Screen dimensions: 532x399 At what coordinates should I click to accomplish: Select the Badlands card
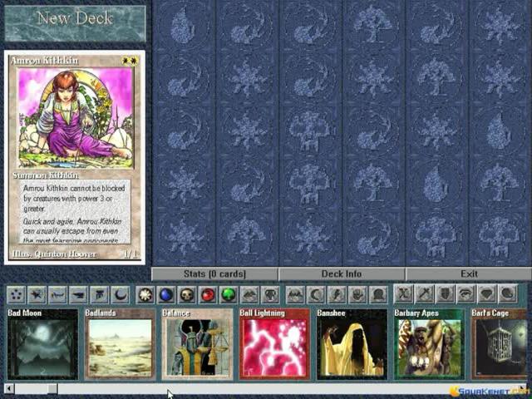[x=120, y=344]
